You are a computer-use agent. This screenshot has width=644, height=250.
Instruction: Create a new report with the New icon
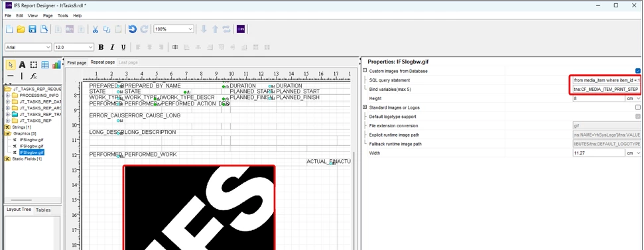click(x=9, y=29)
